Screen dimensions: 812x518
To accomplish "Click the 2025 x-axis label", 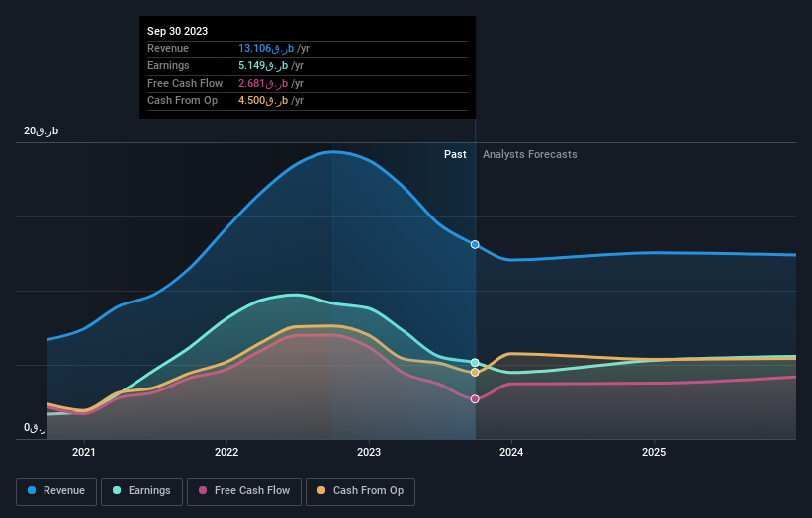I will pyautogui.click(x=654, y=453).
